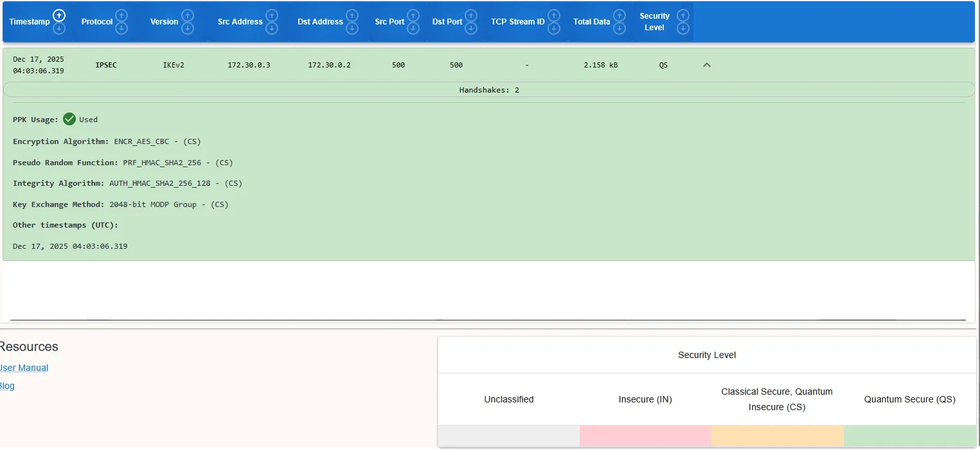Screen dimensions: 980x450
Task: Sort ascending on the Protocol column
Action: (121, 15)
